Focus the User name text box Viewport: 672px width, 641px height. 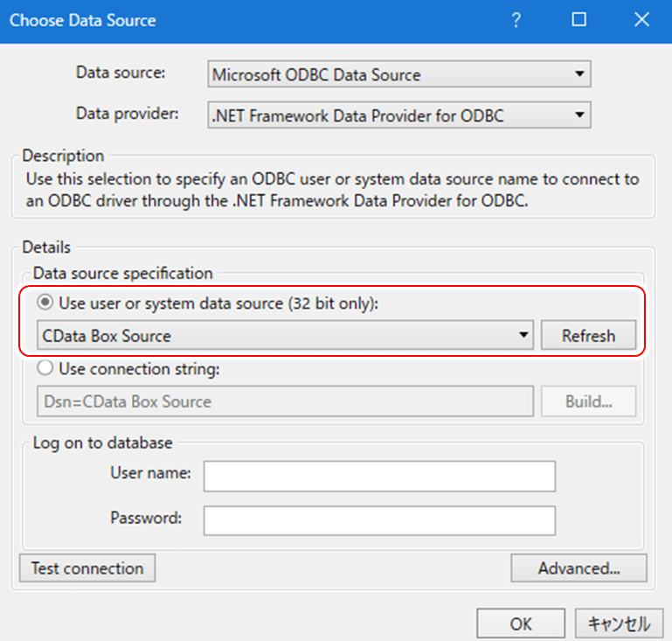379,477
